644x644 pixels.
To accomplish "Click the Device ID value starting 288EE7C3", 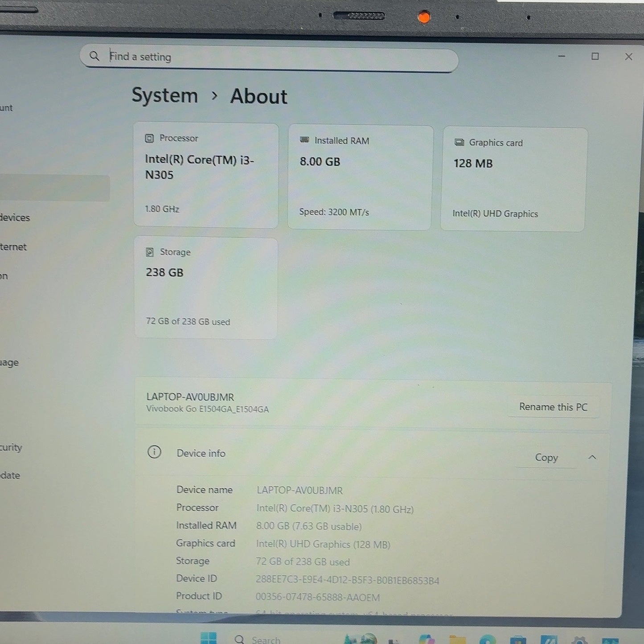I will coord(347,580).
